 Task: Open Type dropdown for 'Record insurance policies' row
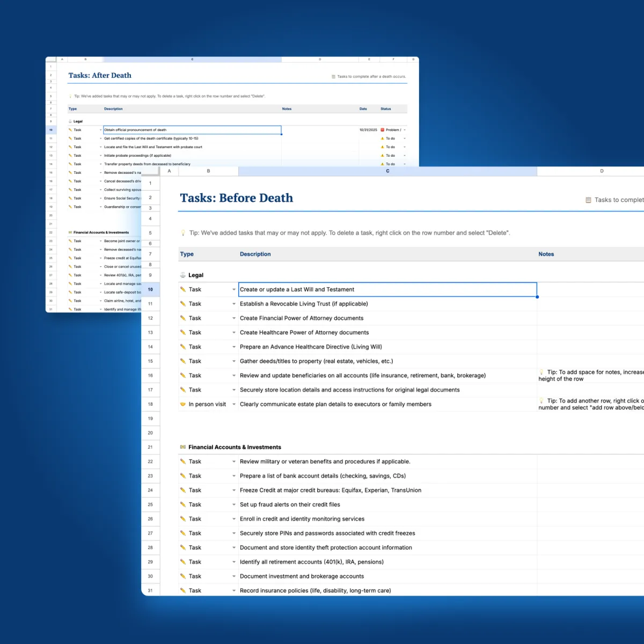(234, 590)
